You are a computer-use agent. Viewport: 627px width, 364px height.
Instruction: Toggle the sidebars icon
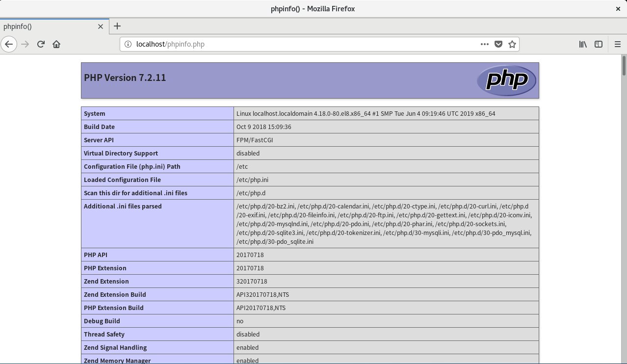coord(599,44)
